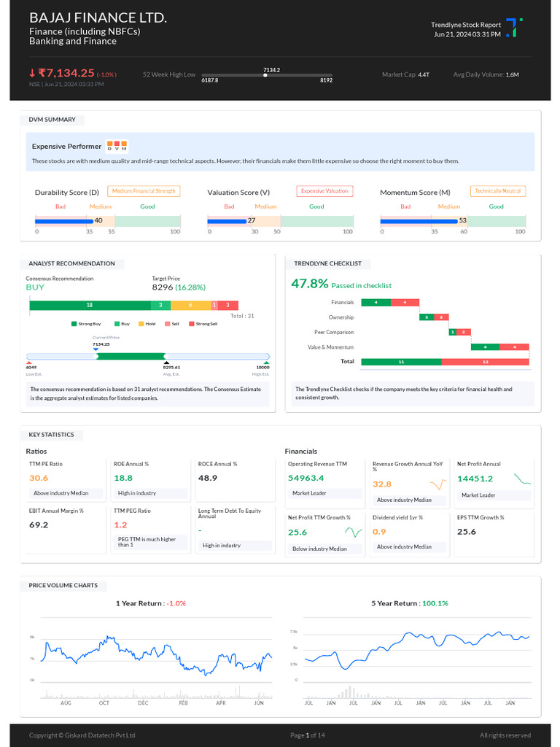The height and width of the screenshot is (747, 560).
Task: Click the Net Profit Annual sparkline
Action: (522, 479)
